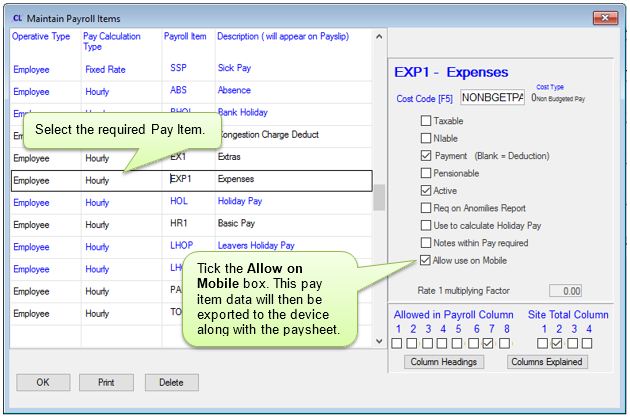Viewport: 630px width, 419px height.
Task: Click the list scroll up arrow
Action: (379, 37)
